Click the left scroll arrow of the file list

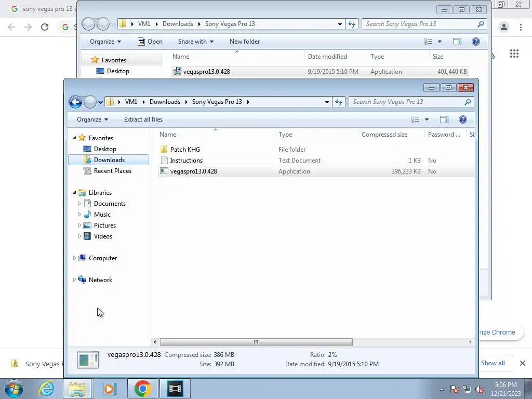(155, 342)
